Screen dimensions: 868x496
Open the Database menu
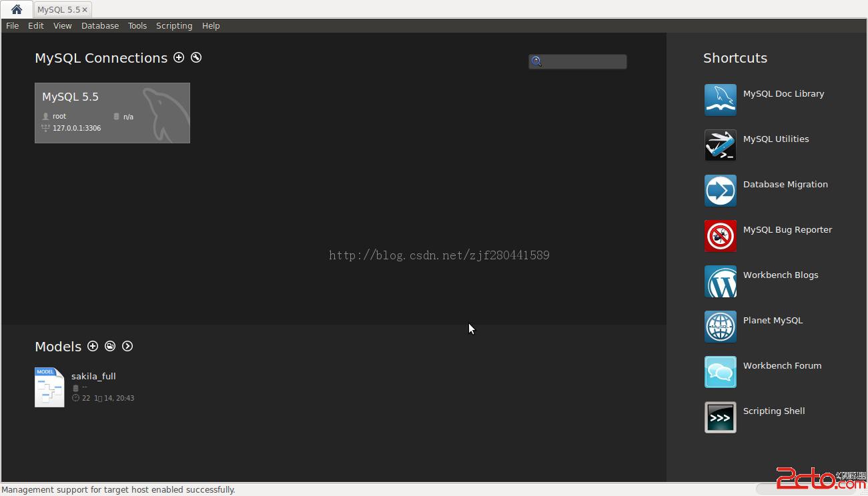[x=100, y=25]
